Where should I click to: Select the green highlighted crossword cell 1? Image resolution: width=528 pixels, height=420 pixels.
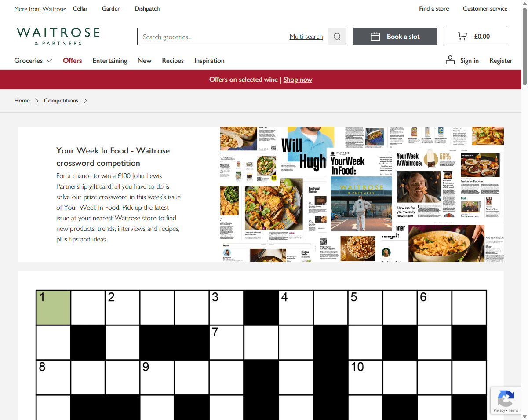53,307
